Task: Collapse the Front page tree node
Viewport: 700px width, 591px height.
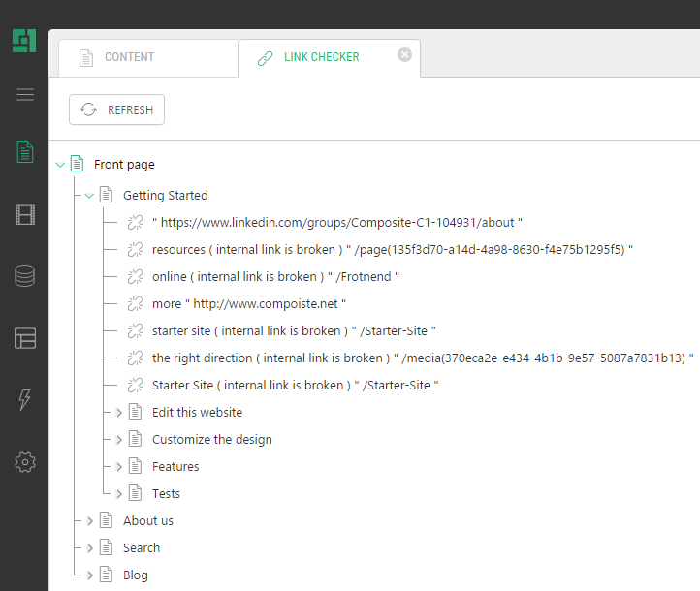Action: pyautogui.click(x=60, y=165)
